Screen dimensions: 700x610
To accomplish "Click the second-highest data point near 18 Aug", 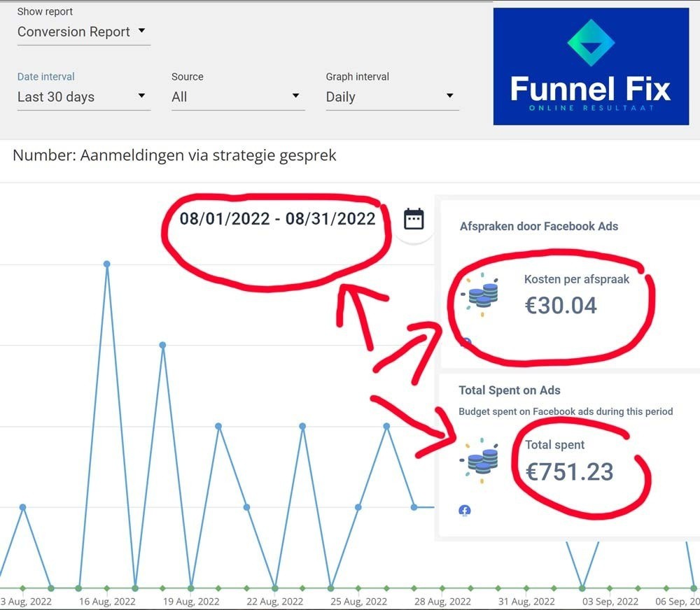I will pyautogui.click(x=162, y=345).
